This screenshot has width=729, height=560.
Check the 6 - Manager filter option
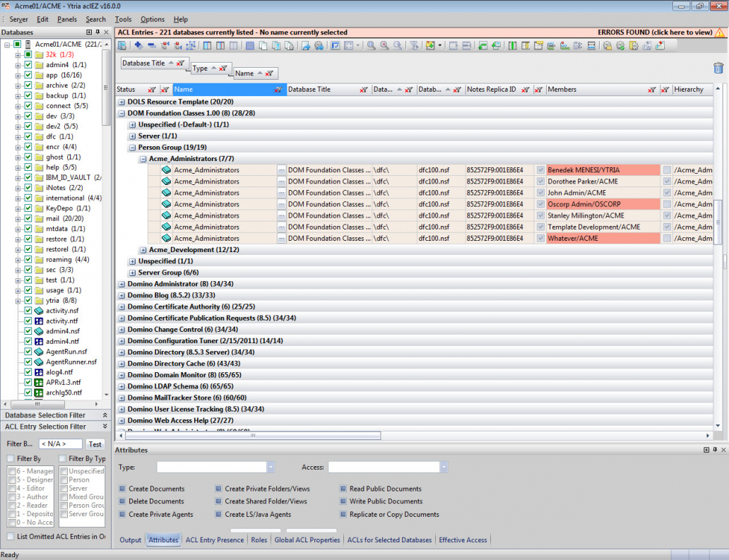(13, 471)
